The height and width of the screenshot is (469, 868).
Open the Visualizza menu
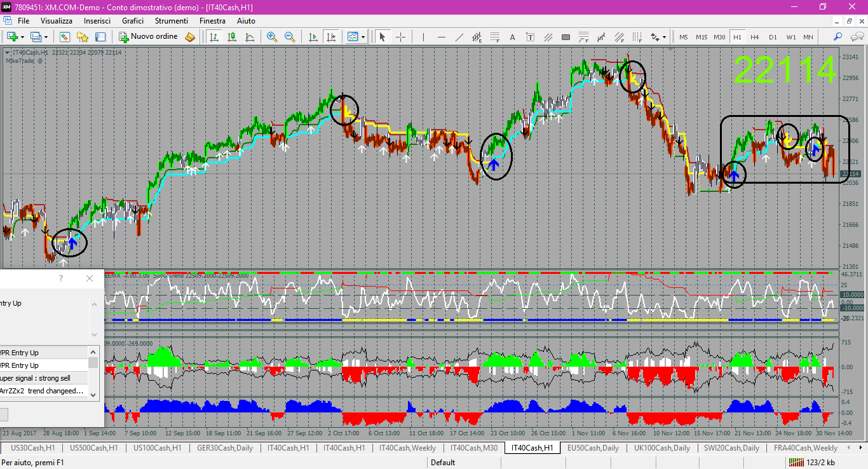(57, 21)
